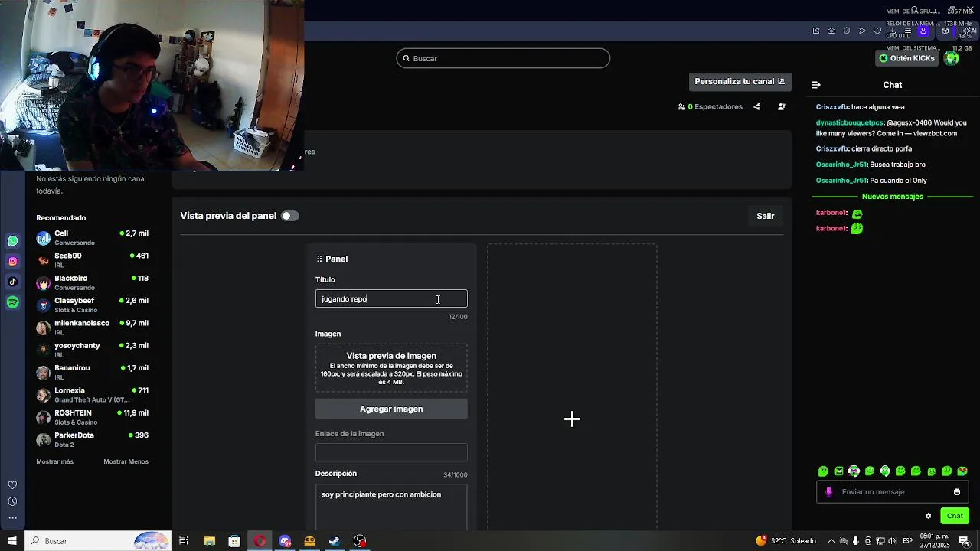Toggle the Vista previa del panel switch

click(290, 216)
